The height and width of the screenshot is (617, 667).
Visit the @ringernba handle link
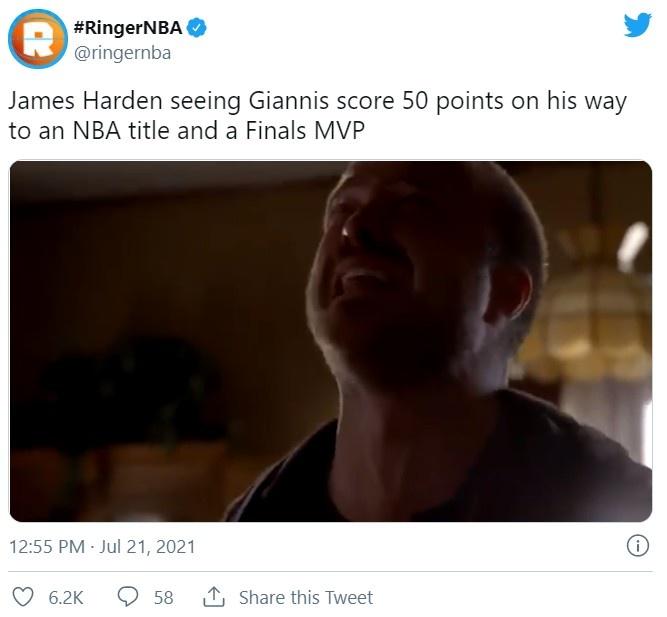123,53
